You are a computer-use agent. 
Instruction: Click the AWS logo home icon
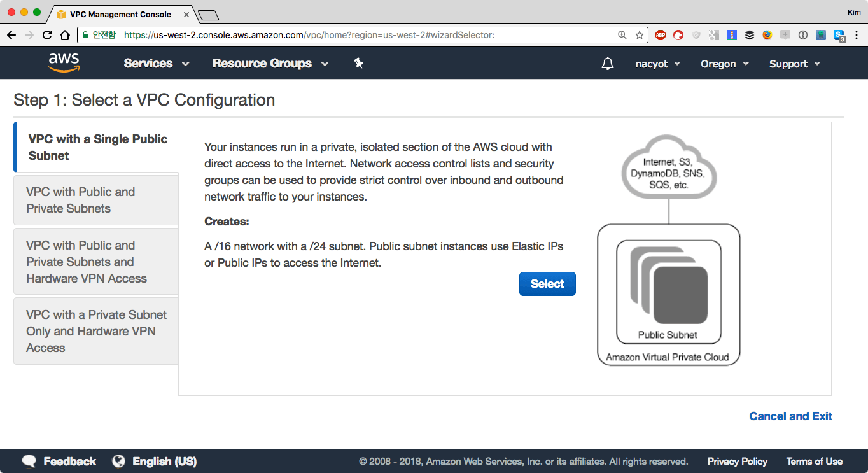pyautogui.click(x=64, y=62)
